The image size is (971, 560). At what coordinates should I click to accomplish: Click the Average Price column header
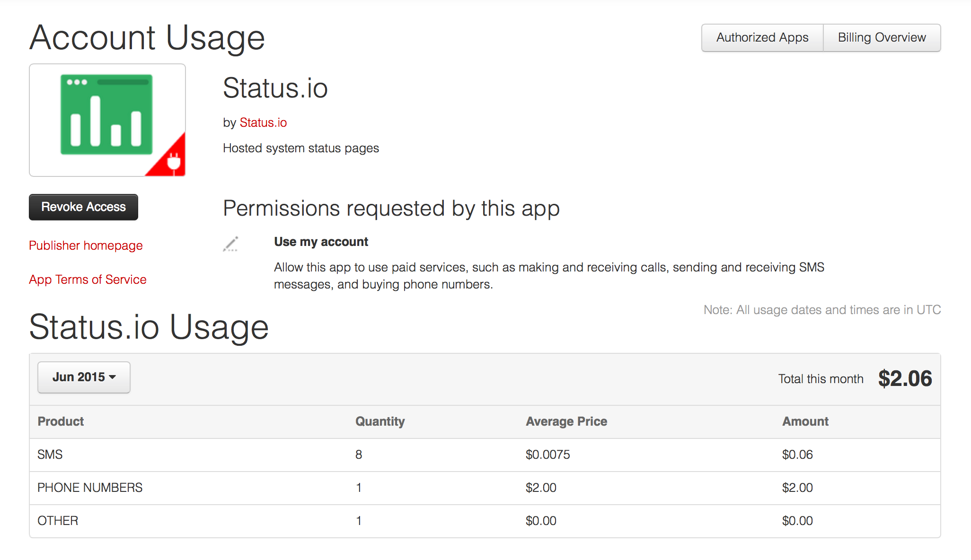[x=566, y=421]
